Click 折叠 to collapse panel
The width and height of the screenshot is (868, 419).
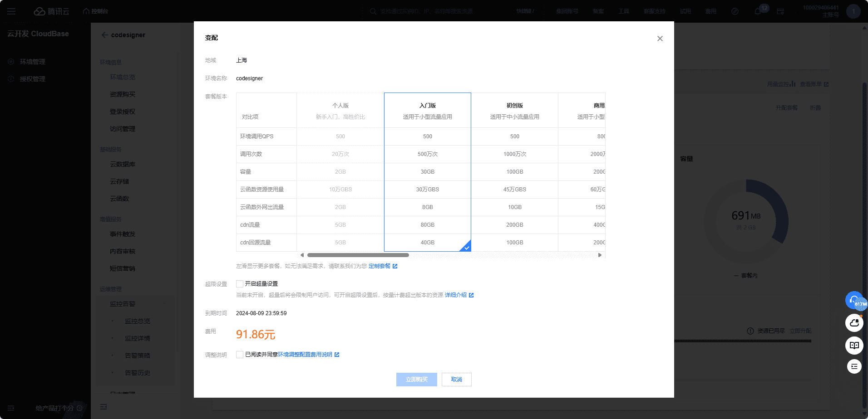point(815,108)
